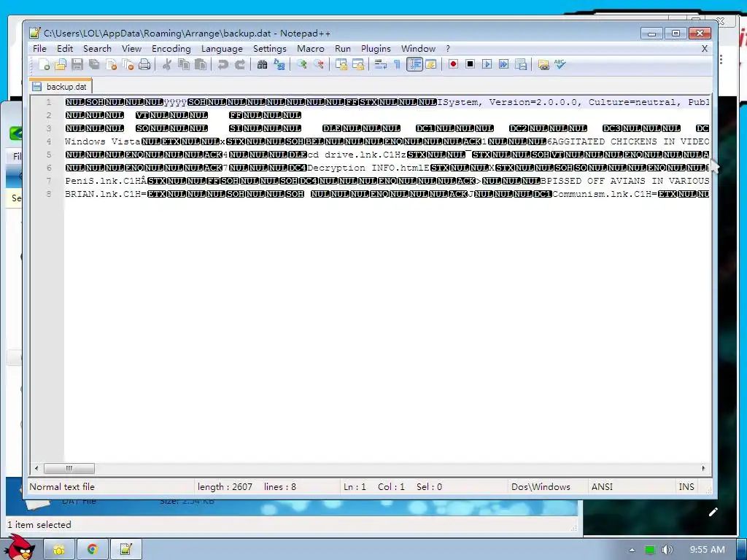Click the Undo arrow icon
Image resolution: width=747 pixels, height=560 pixels.
point(222,64)
